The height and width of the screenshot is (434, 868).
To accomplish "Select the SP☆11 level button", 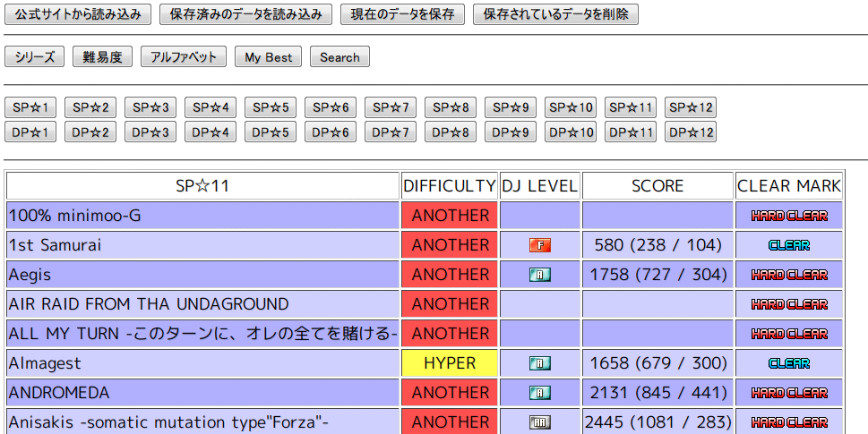I will pyautogui.click(x=631, y=107).
